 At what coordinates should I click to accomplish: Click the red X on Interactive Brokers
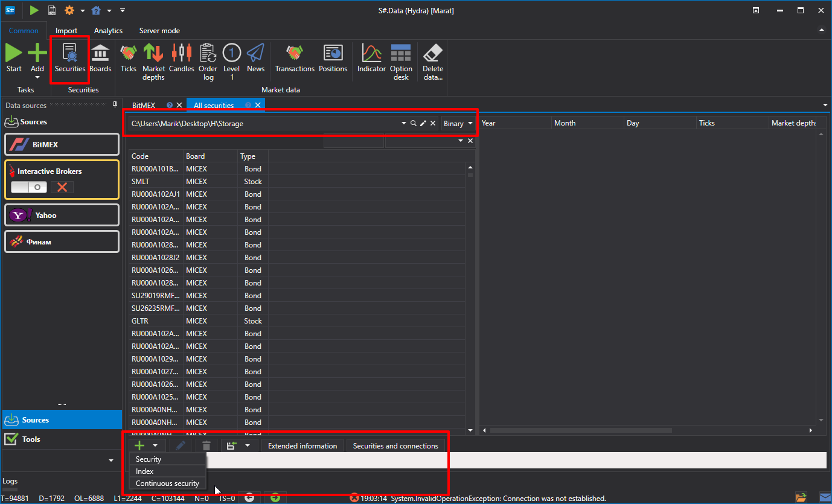[x=62, y=187]
